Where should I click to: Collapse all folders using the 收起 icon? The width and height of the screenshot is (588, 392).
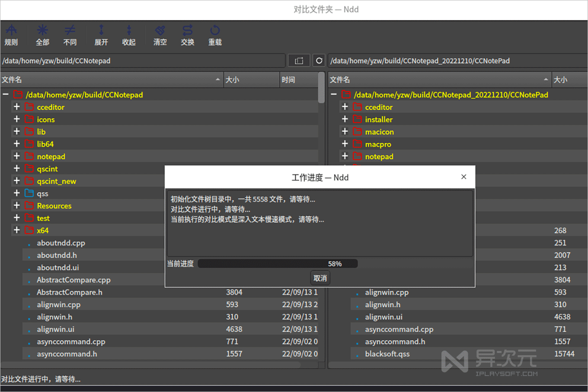[x=128, y=35]
